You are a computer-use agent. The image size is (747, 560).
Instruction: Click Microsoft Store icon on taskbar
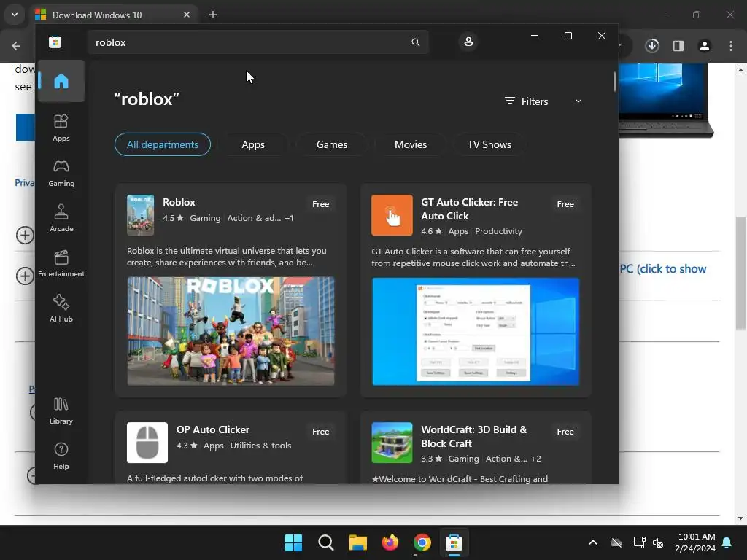point(454,542)
